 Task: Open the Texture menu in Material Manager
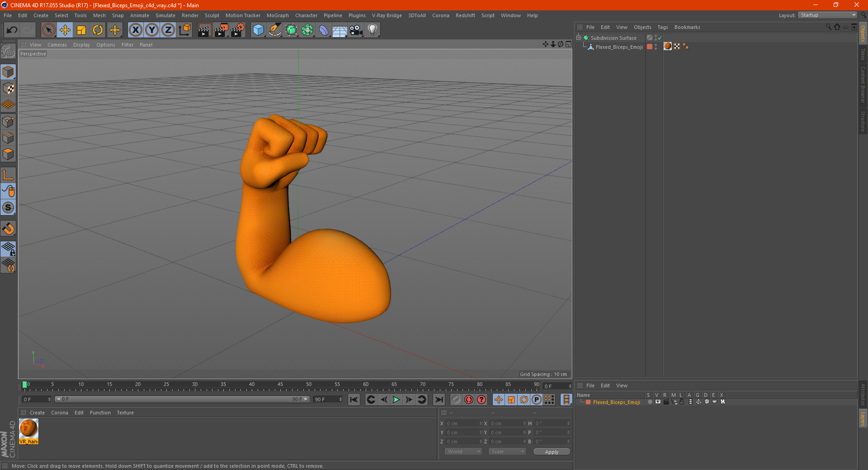coord(125,413)
